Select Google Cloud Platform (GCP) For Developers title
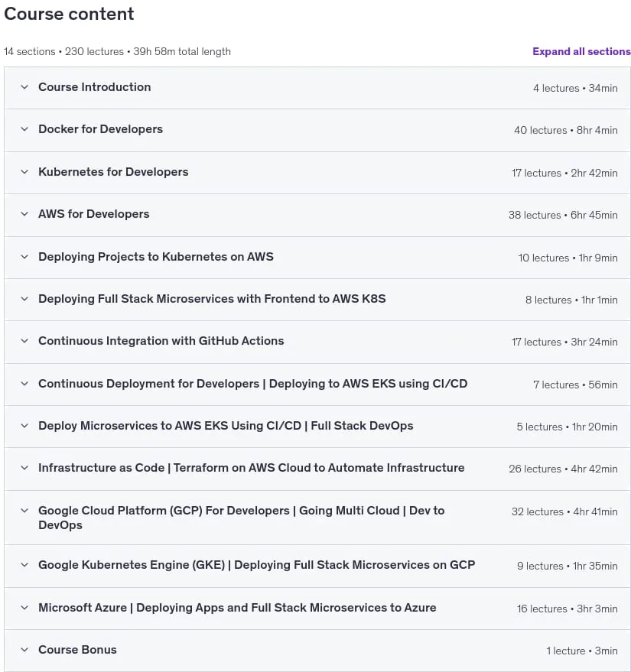Screen dimensions: 631x672 point(242,518)
